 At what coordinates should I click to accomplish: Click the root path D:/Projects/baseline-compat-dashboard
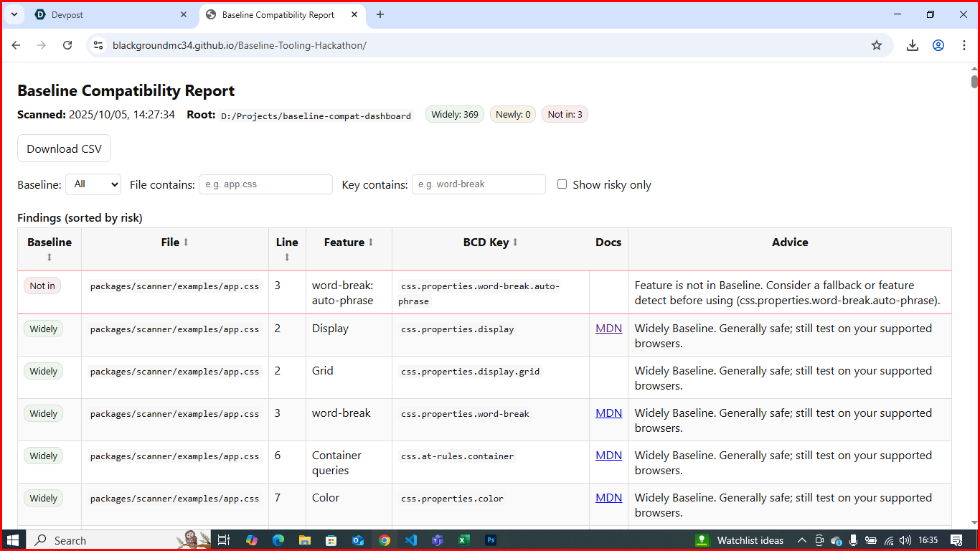point(316,116)
